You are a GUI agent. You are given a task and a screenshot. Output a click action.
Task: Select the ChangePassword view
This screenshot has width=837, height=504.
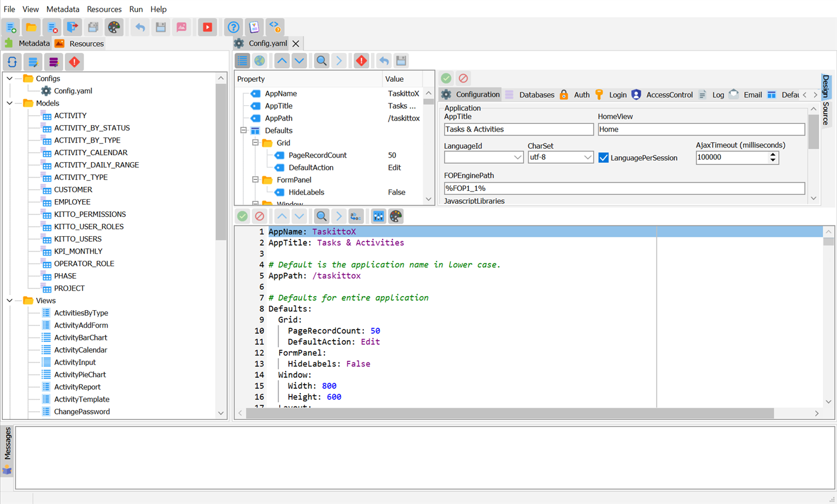pos(82,411)
